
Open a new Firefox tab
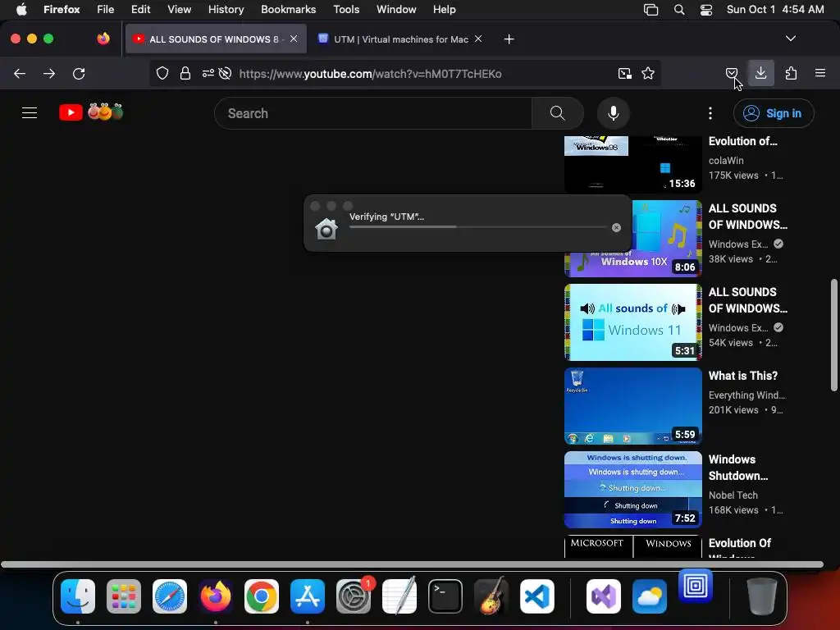click(509, 39)
